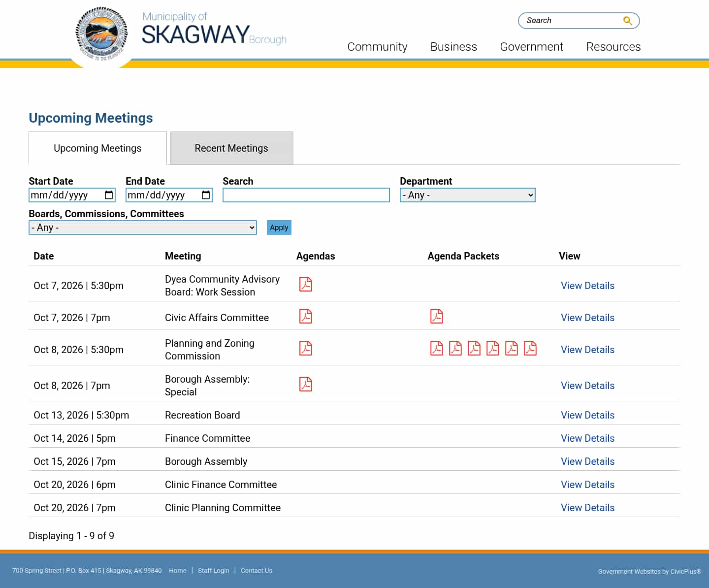Viewport: 709px width, 588px height.
Task: Open the Government menu
Action: coord(531,47)
